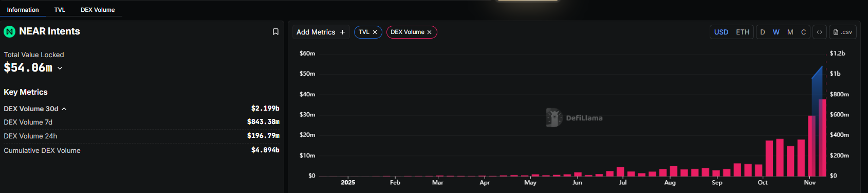Click the DEX Volume 24h row label
The image size is (868, 193).
tap(30, 136)
